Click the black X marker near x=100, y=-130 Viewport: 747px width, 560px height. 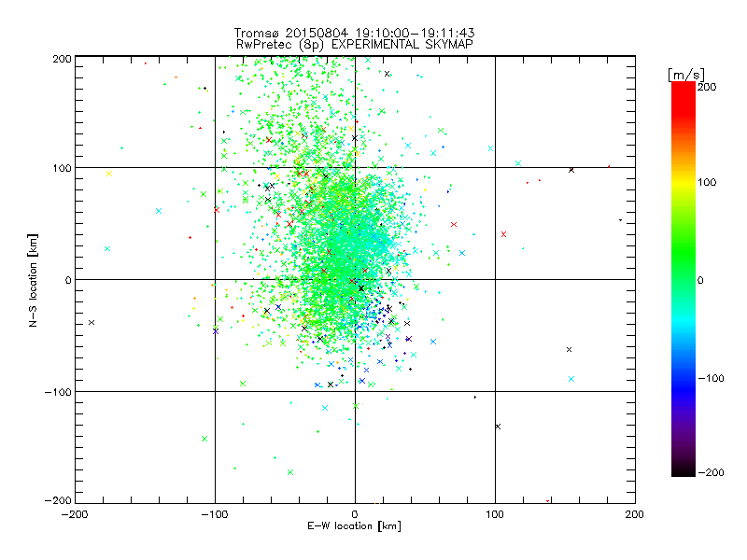tap(498, 427)
